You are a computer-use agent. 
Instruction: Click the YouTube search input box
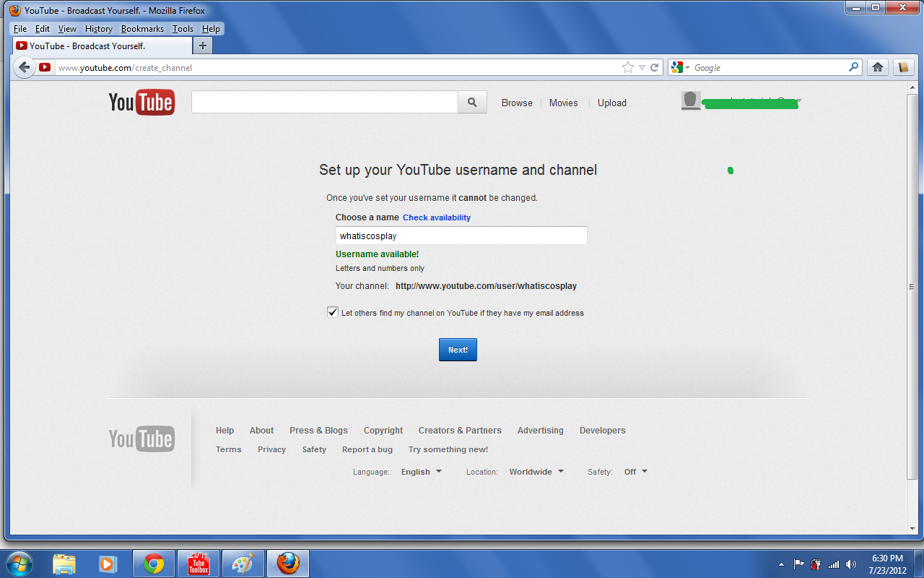pyautogui.click(x=325, y=103)
